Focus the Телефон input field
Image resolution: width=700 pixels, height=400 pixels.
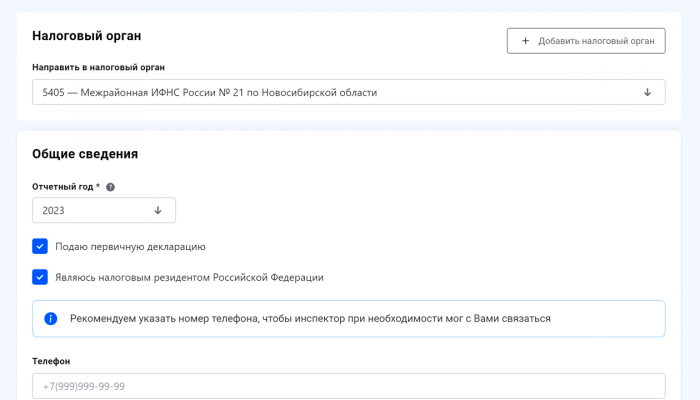click(348, 386)
